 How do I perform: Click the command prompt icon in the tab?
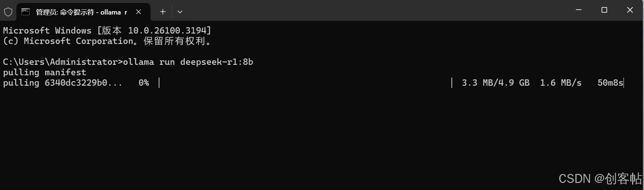(25, 12)
